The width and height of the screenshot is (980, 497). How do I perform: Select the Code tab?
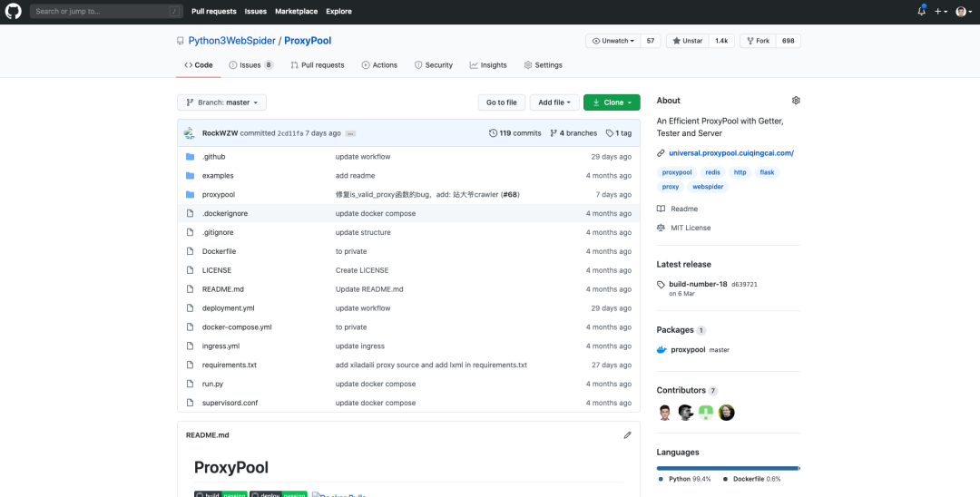pos(198,65)
